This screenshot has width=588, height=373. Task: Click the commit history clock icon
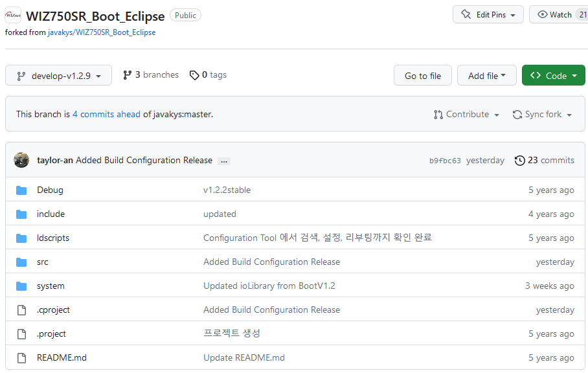520,161
